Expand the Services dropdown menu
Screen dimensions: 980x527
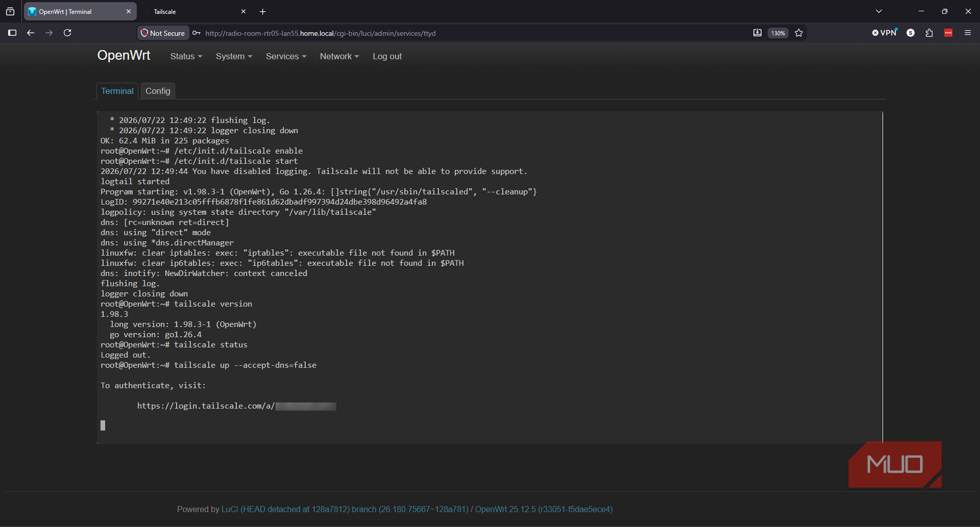tap(286, 56)
